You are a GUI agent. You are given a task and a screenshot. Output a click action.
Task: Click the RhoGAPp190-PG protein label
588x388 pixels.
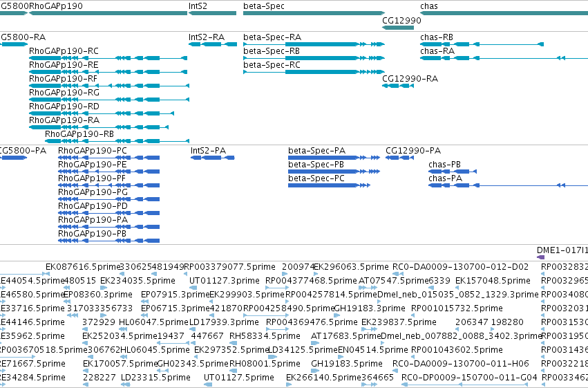coord(93,192)
